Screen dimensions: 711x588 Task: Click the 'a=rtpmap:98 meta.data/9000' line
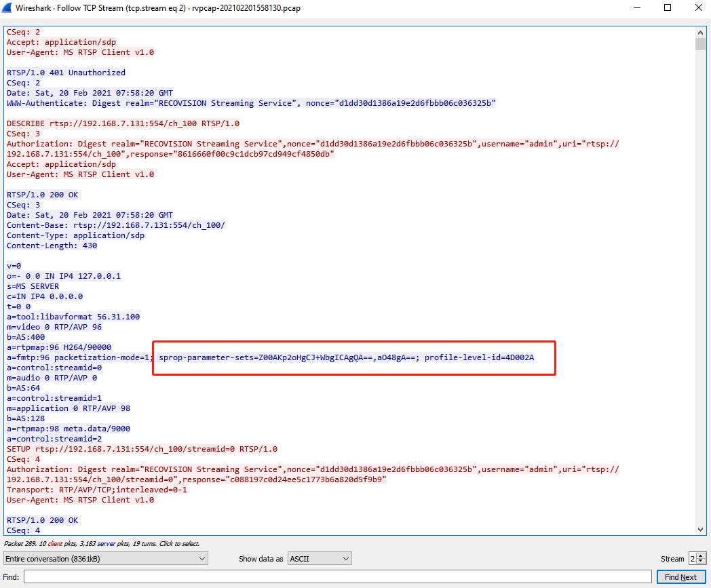[x=69, y=429]
